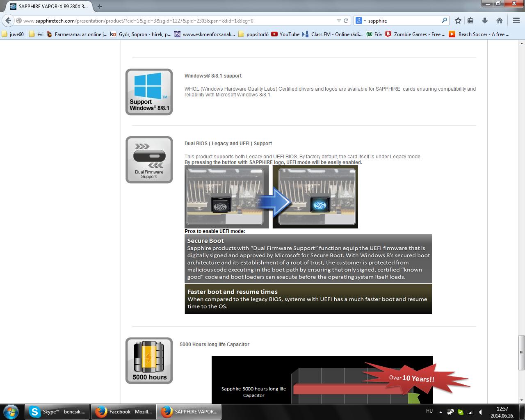This screenshot has width=525, height=420.
Task: Open the Friv bookmark
Action: (374, 34)
